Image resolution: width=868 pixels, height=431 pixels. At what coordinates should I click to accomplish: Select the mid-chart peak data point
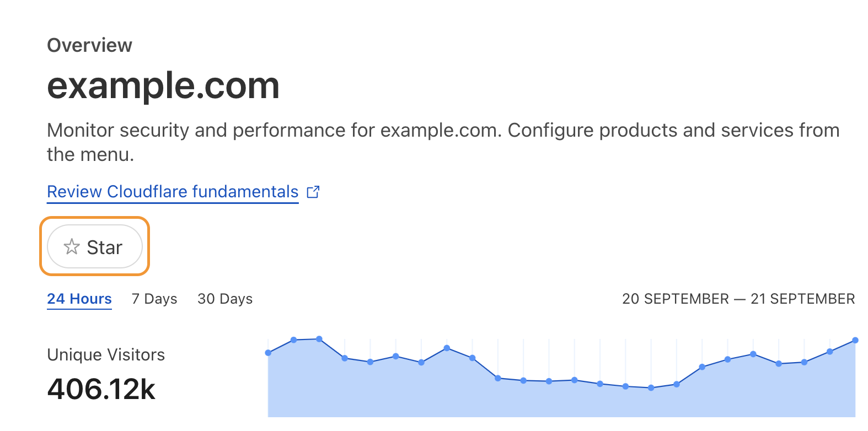click(447, 348)
